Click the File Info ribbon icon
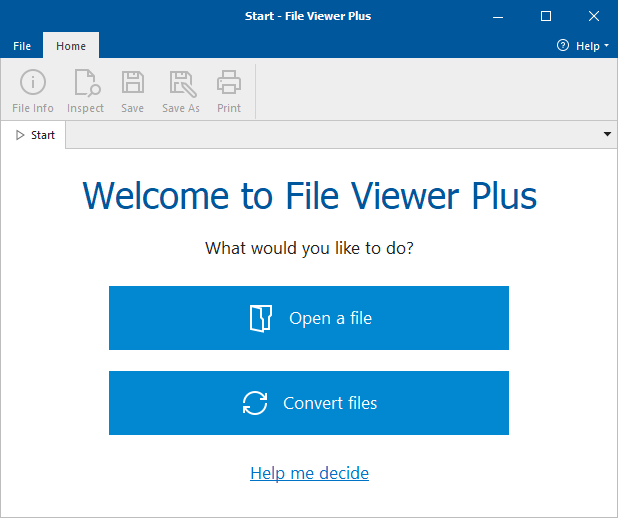The image size is (618, 518). pos(33,82)
